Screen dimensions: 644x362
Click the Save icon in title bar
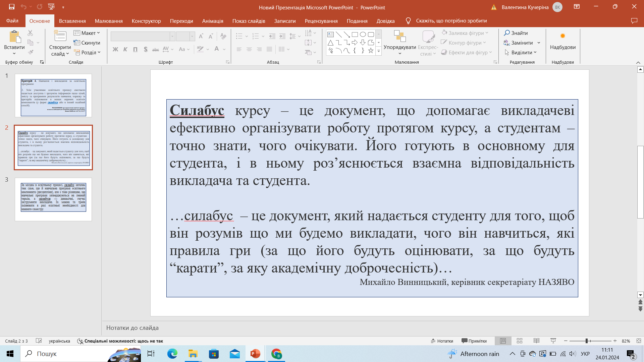click(x=12, y=7)
